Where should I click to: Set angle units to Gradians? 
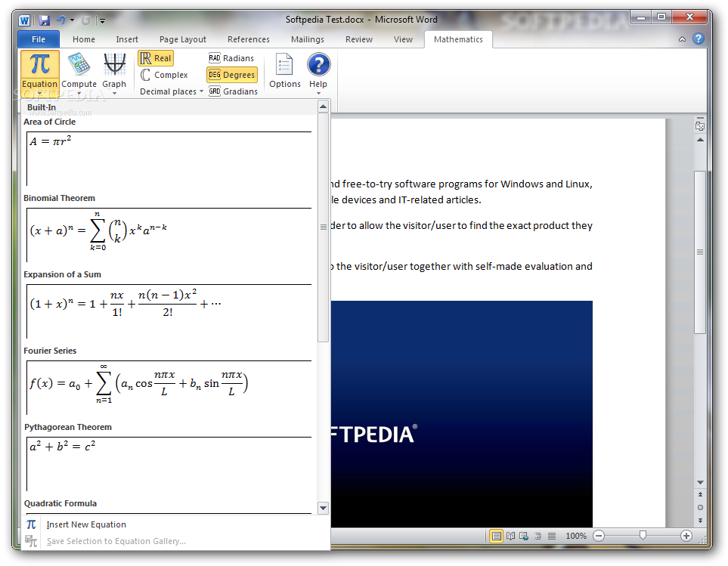click(233, 92)
